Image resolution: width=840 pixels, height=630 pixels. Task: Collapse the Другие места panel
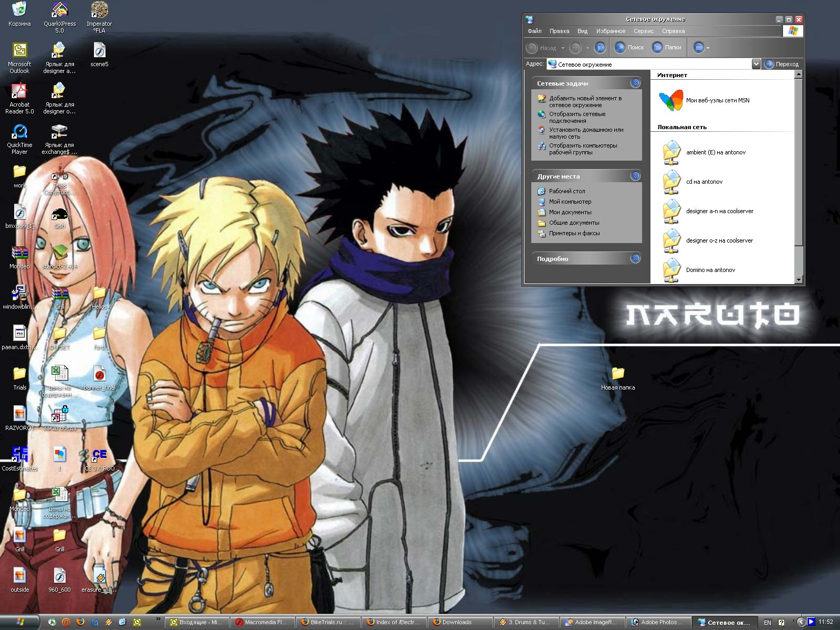pyautogui.click(x=635, y=176)
